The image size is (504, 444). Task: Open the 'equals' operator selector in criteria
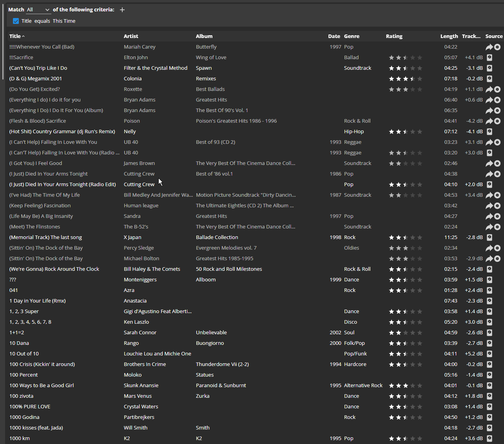click(x=42, y=21)
